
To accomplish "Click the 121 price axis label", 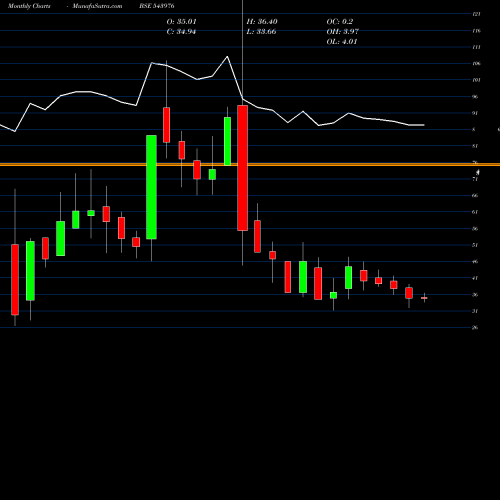I will click(477, 14).
